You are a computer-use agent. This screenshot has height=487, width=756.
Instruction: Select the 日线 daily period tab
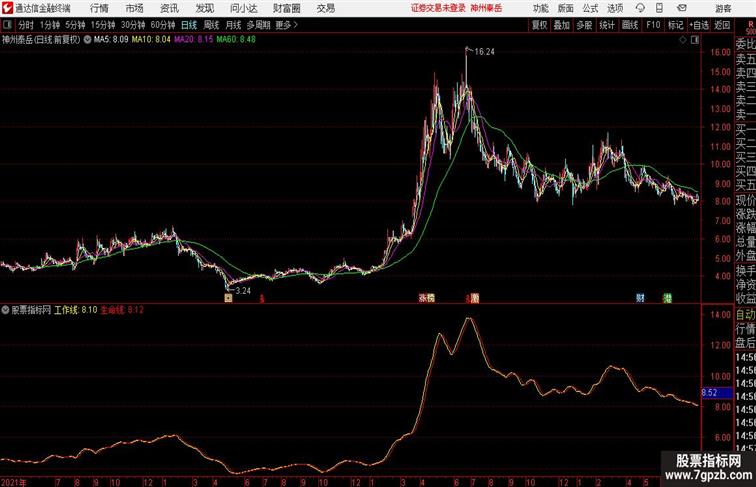(189, 25)
